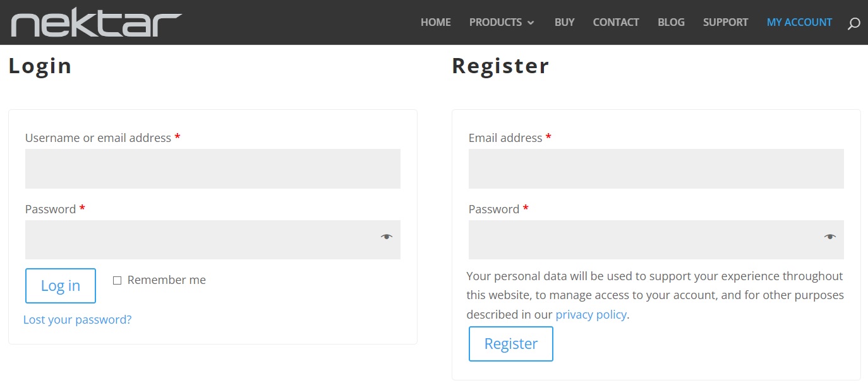Focus the Register email address field
868x383 pixels.
(656, 168)
